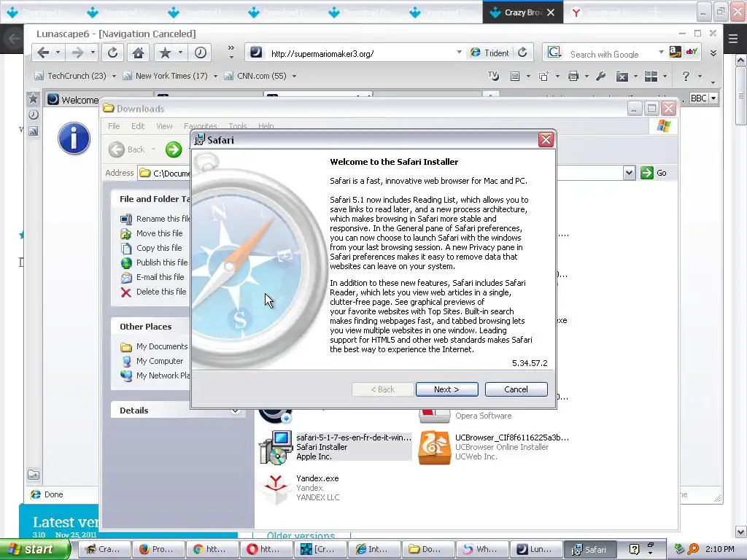Click the Lunascape address bar URL
The height and width of the screenshot is (560, 747).
[322, 53]
